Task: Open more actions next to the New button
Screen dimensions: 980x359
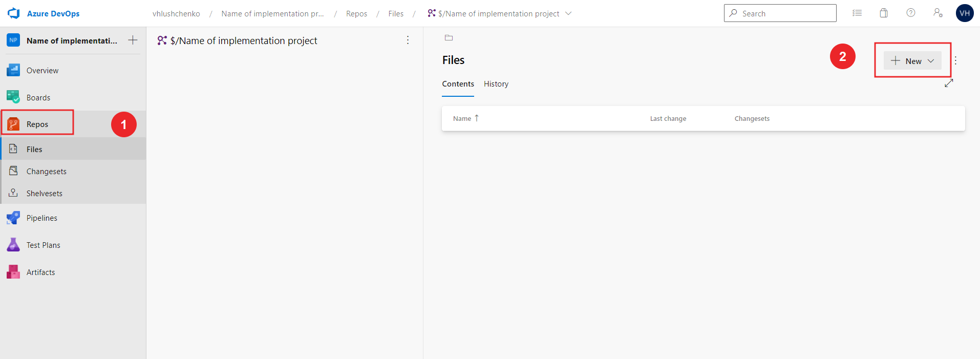Action: [x=955, y=60]
